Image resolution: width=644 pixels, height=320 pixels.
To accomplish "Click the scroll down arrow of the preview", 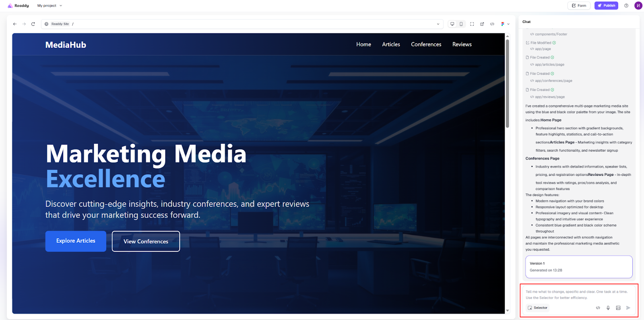I will [507, 311].
